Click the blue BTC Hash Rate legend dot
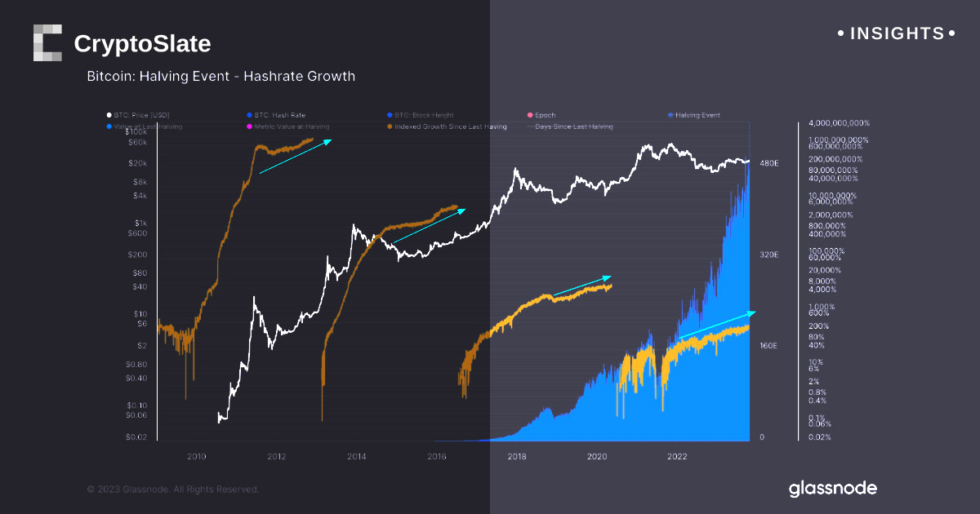The image size is (980, 514). (x=248, y=115)
